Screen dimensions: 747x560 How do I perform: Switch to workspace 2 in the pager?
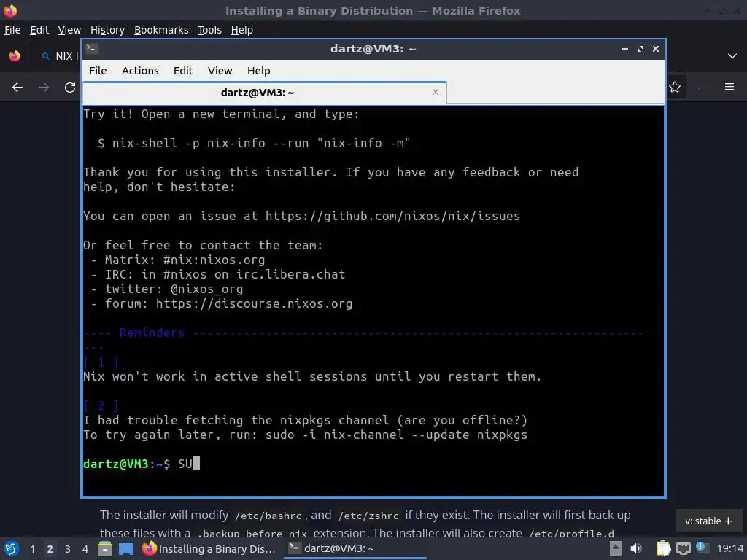[x=50, y=549]
